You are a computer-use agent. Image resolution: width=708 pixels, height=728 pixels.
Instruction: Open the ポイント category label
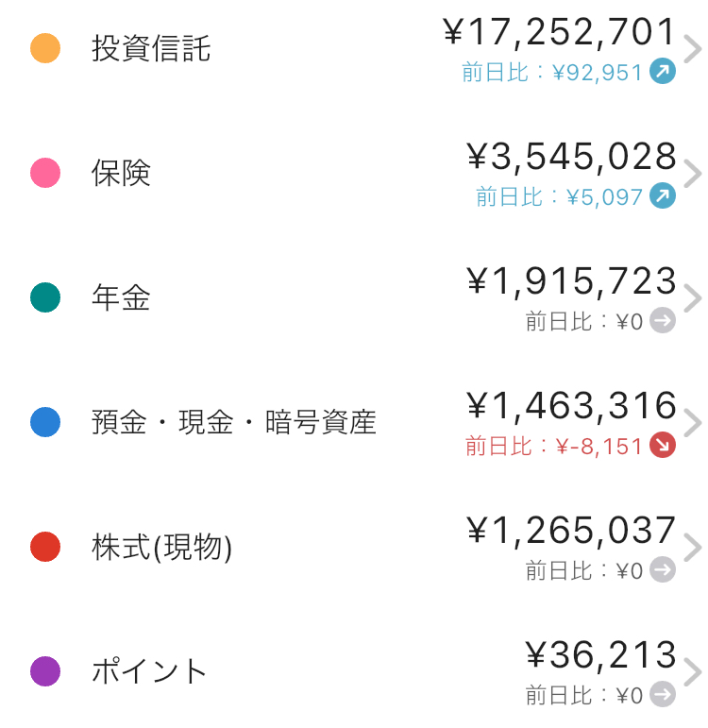(148, 671)
